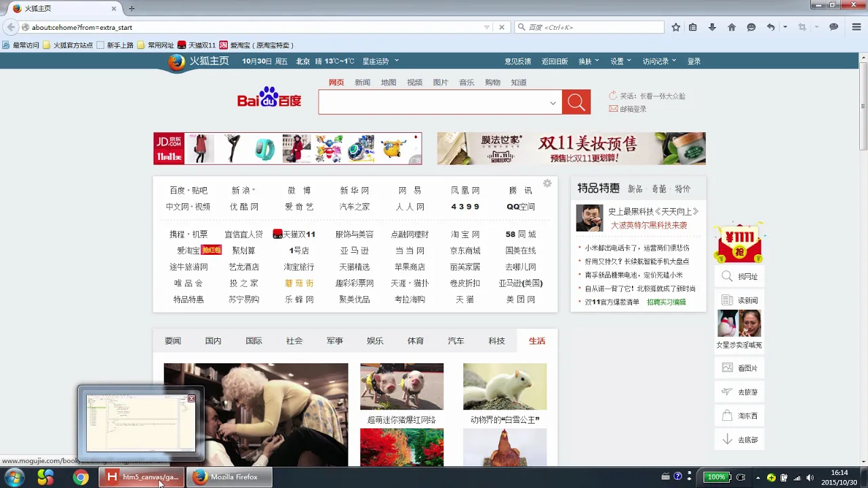Screen dimensions: 868x488
Task: Click the 去旅游 airplane sidebar button
Action: [x=739, y=392]
